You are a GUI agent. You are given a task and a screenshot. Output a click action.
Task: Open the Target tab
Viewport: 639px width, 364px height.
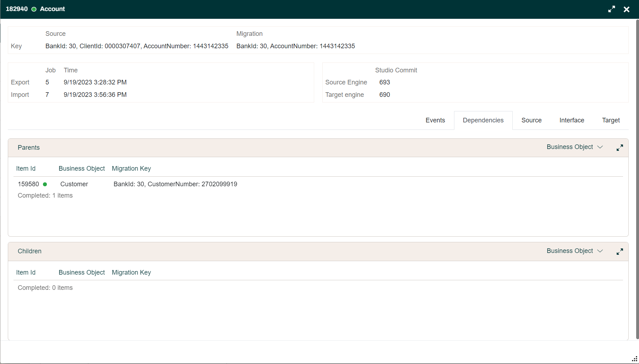click(611, 120)
